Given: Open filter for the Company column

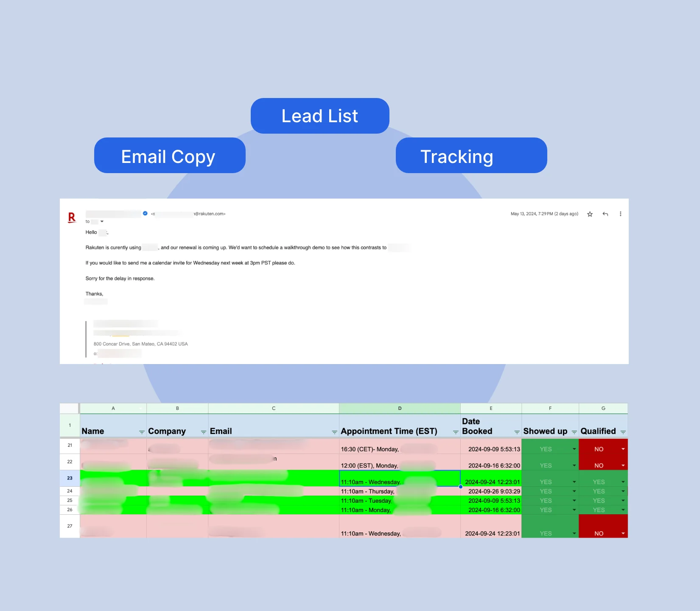Looking at the screenshot, I should [203, 432].
